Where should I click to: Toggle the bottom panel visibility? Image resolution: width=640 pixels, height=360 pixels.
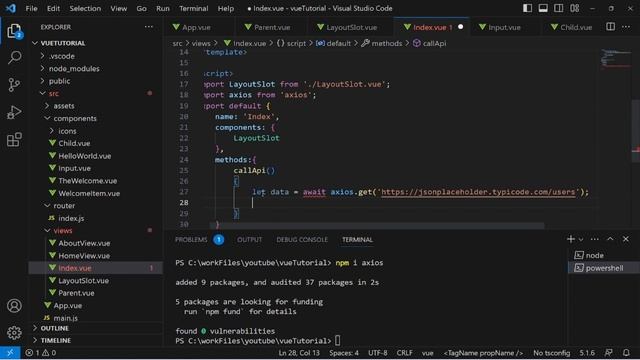coord(543,8)
